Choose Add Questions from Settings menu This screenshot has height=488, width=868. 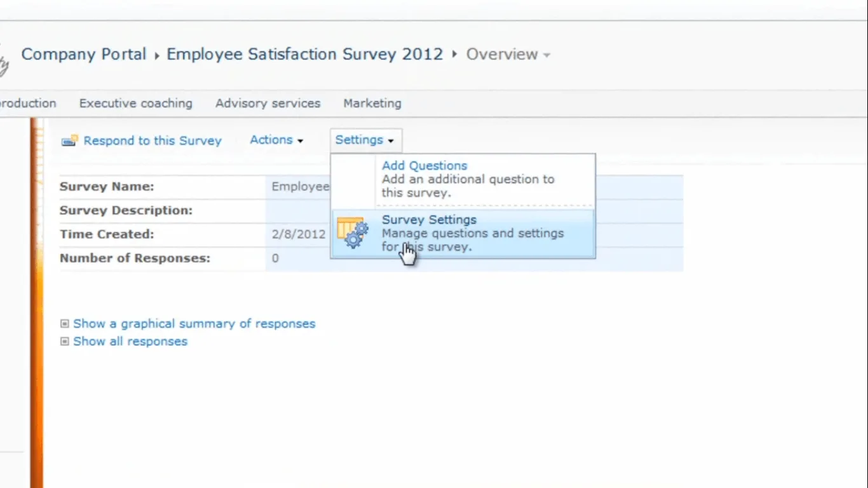click(463, 179)
